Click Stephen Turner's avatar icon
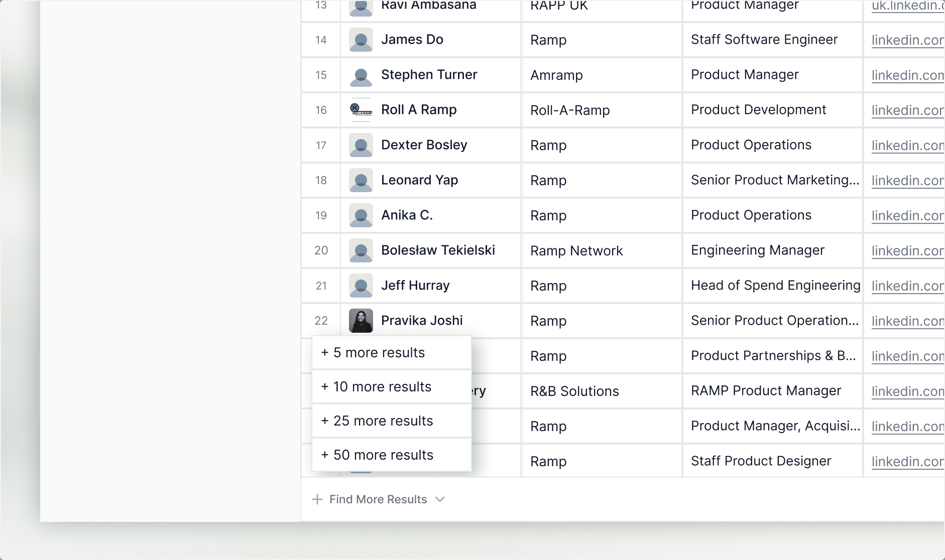The width and height of the screenshot is (945, 560). (x=361, y=75)
